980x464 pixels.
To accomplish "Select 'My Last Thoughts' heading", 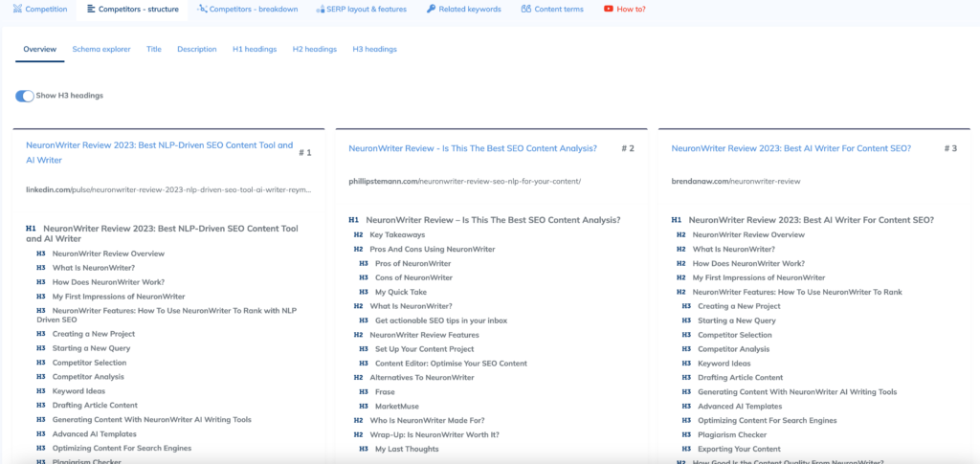I will [407, 449].
